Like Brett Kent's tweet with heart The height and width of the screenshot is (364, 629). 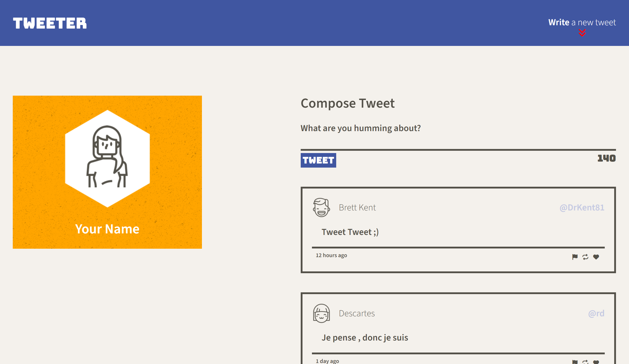(596, 257)
